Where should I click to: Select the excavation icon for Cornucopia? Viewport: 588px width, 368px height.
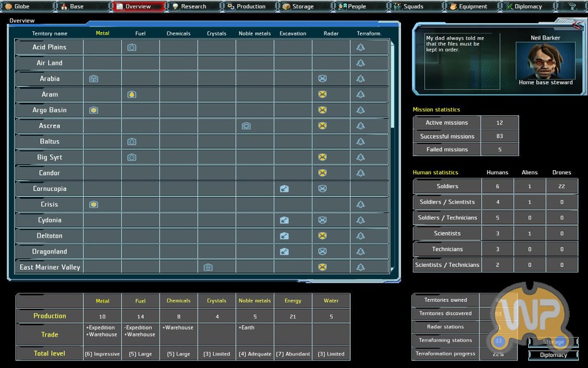pyautogui.click(x=284, y=189)
